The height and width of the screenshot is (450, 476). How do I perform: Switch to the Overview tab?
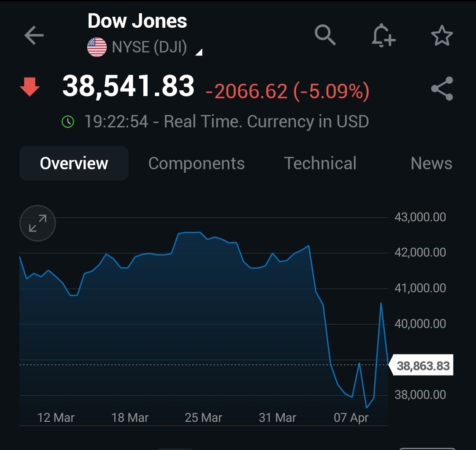pyautogui.click(x=74, y=164)
